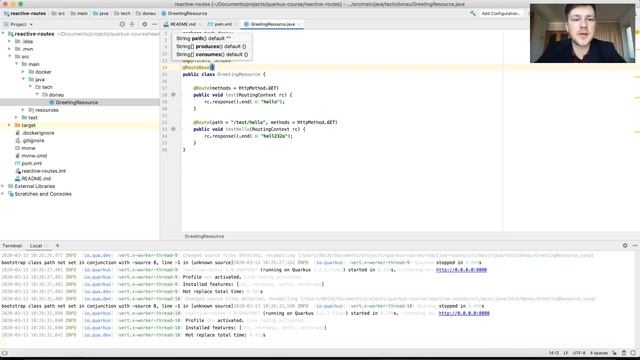The height and width of the screenshot is (360, 640).
Task: Expand the docker folder
Action: point(23,72)
